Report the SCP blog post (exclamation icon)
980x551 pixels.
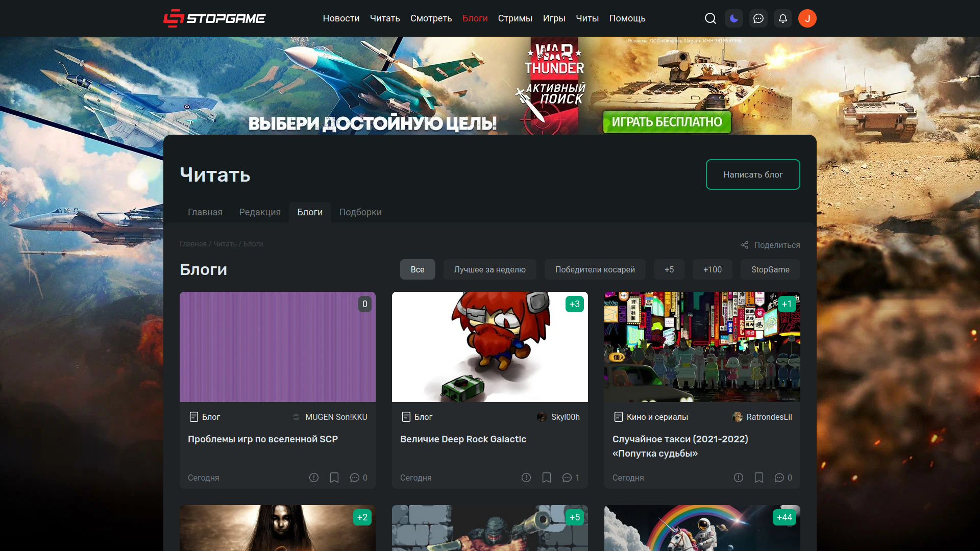[314, 478]
